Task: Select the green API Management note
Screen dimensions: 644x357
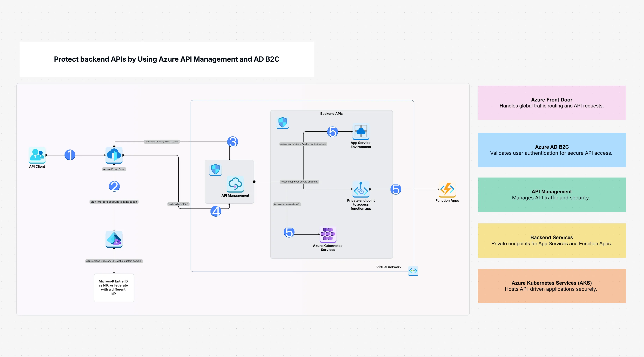Action: (x=551, y=195)
